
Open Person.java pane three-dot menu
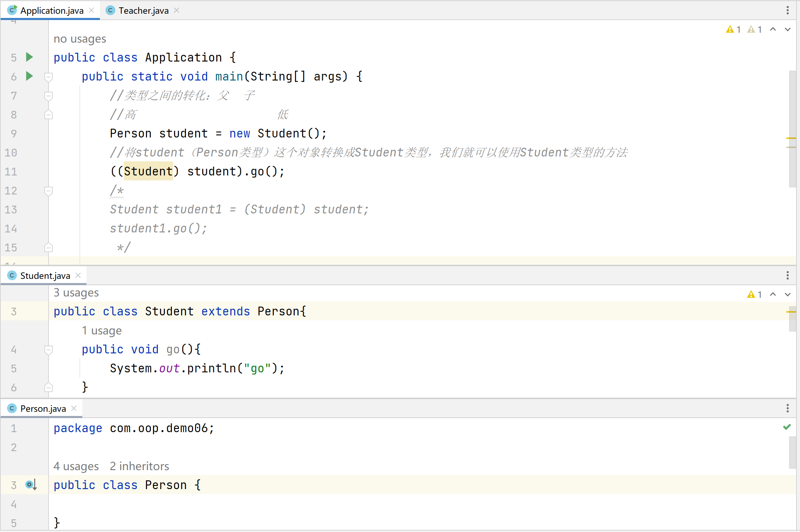[x=787, y=408]
